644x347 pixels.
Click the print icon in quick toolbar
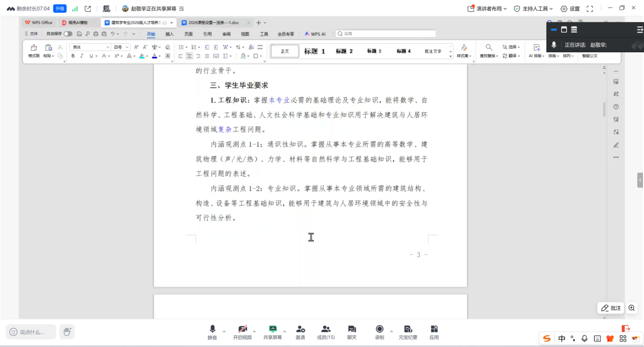click(x=96, y=34)
